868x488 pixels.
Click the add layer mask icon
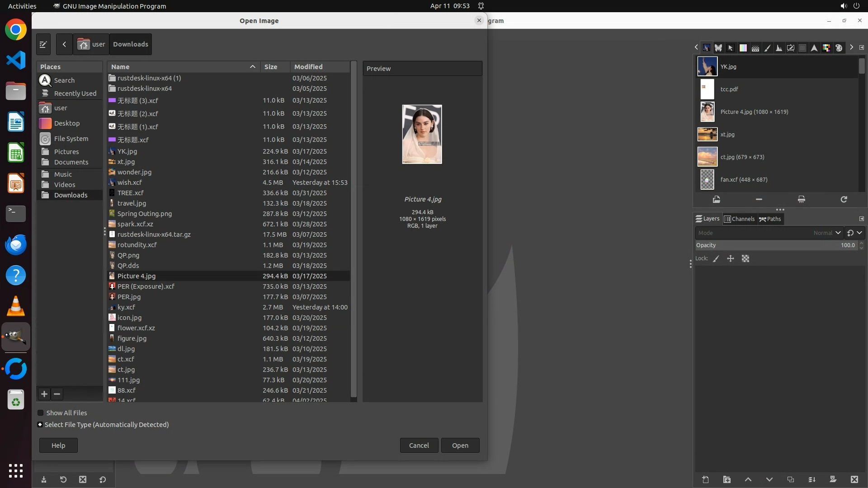click(833, 480)
